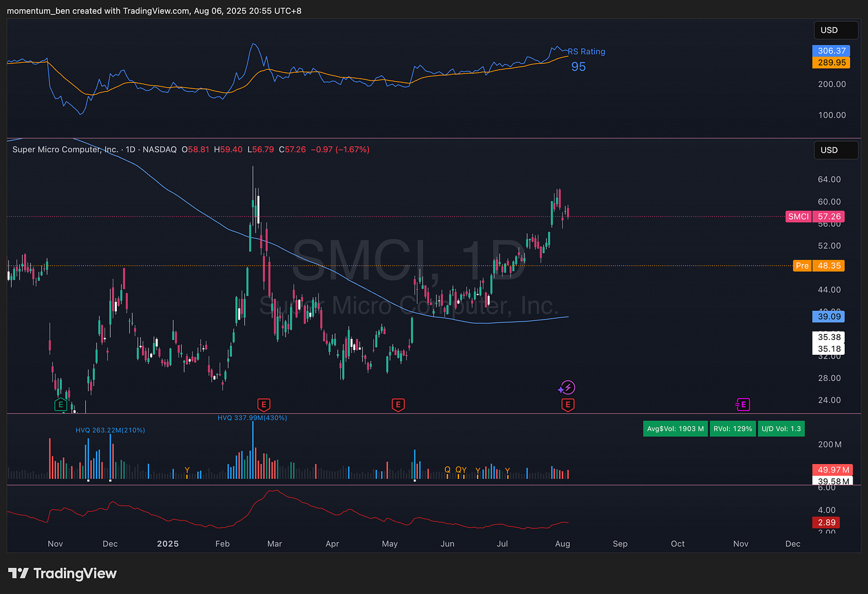
Task: Click the orange 289.95 RS average label
Action: click(832, 62)
